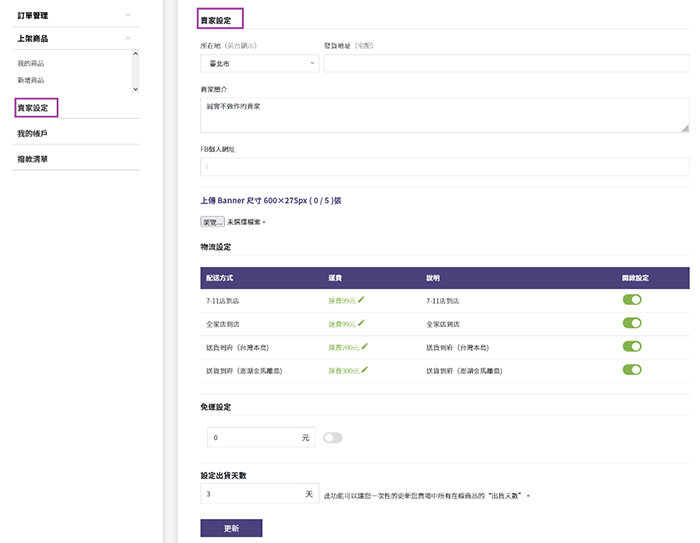Click 瀏覽 to choose banner file
The image size is (700, 543).
(x=212, y=221)
